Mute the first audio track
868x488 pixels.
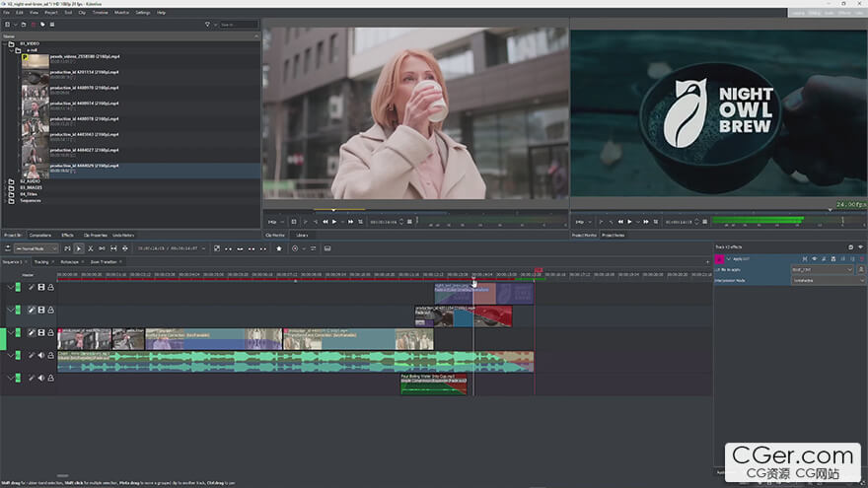point(41,355)
